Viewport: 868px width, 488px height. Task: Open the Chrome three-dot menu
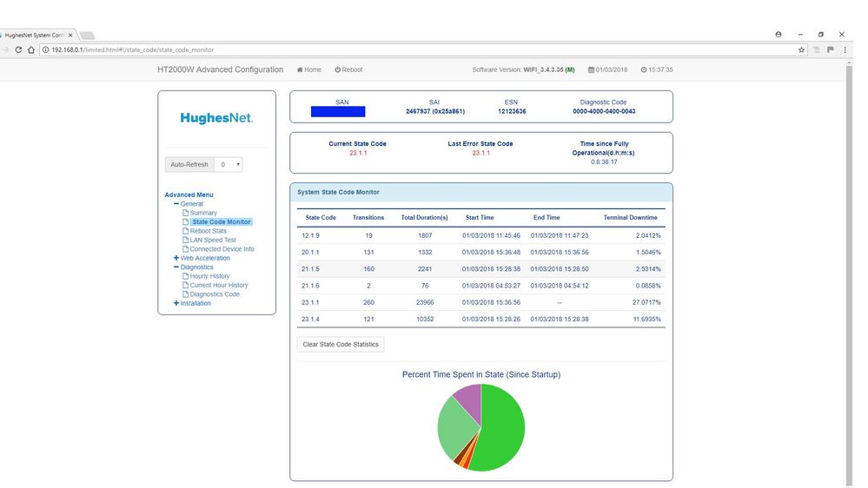(845, 50)
